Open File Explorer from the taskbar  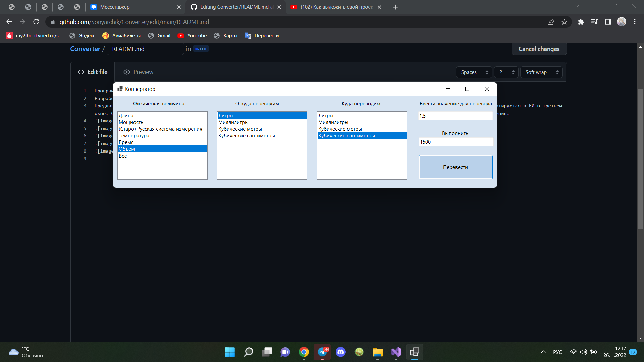[377, 352]
